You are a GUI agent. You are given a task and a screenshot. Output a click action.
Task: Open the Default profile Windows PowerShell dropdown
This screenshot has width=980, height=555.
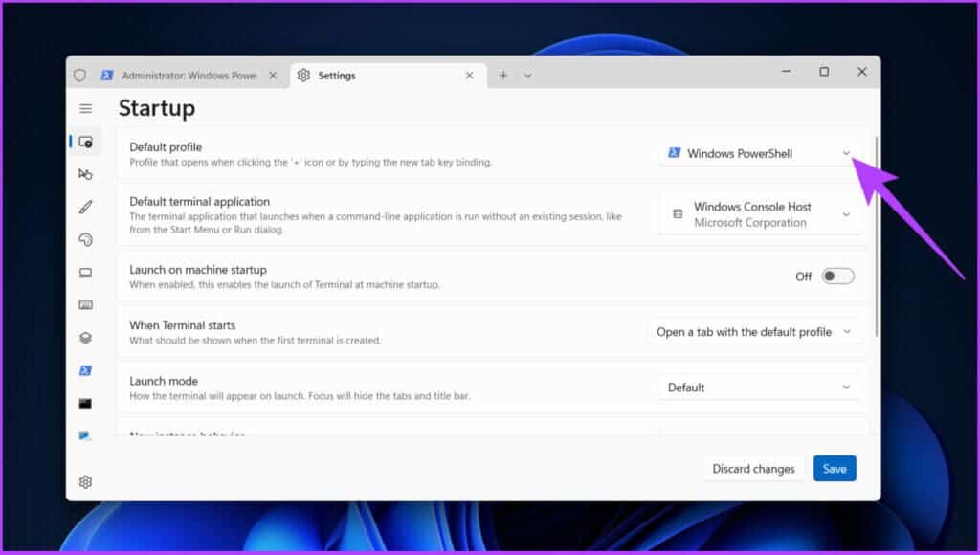click(x=760, y=153)
